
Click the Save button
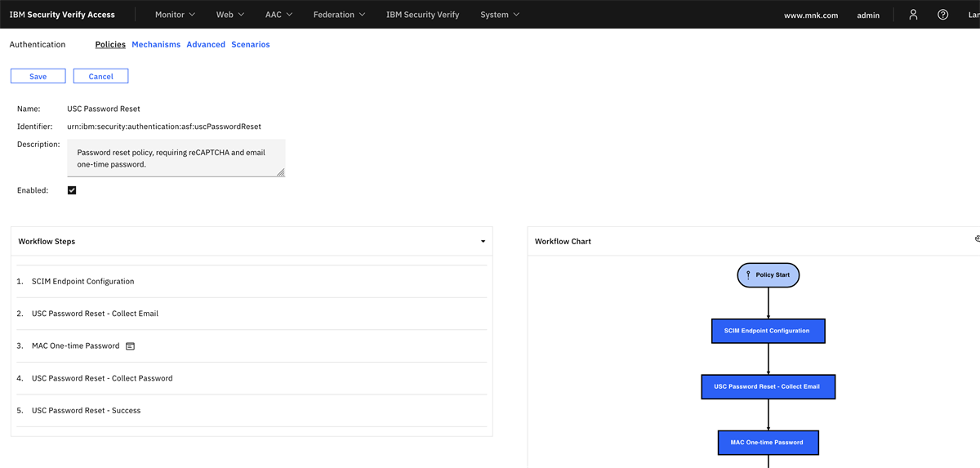click(x=38, y=76)
